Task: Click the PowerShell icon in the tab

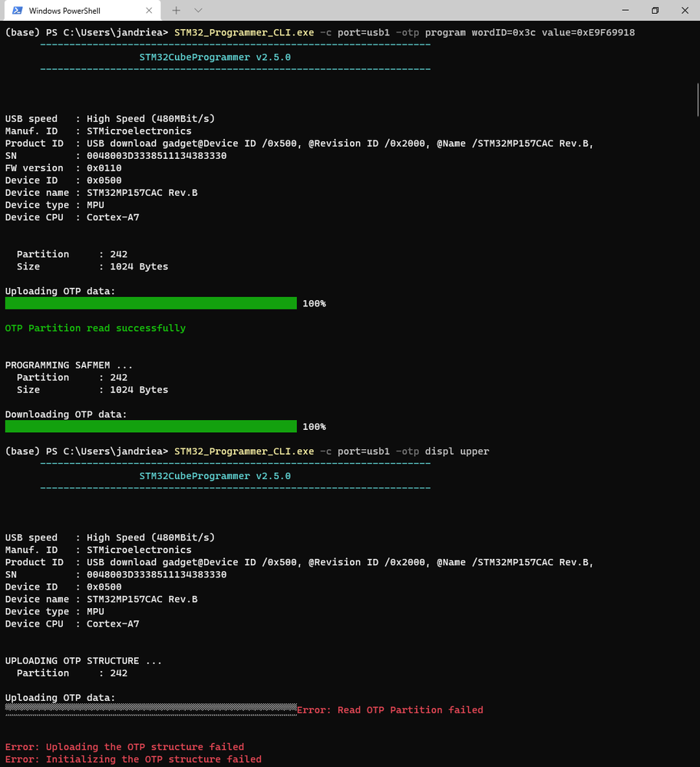Action: pos(17,10)
